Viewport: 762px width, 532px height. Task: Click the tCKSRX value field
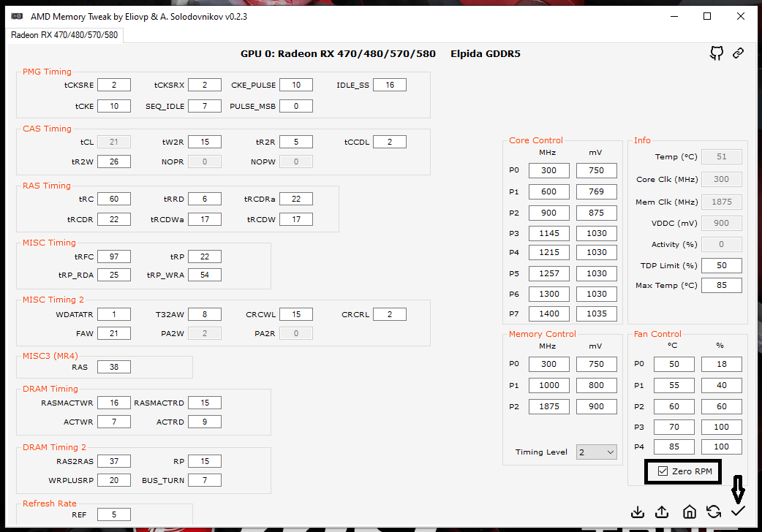(205, 85)
